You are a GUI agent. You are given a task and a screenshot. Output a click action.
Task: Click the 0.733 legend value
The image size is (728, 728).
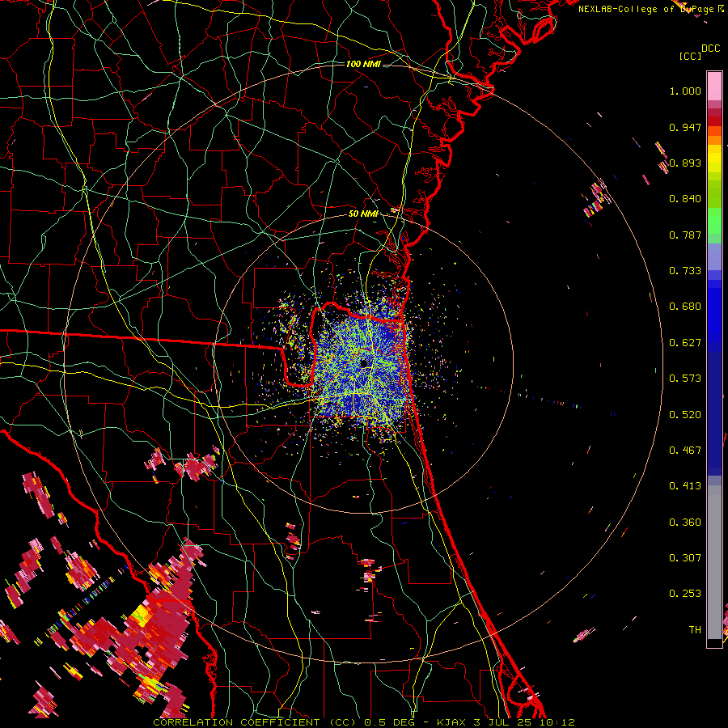coord(685,271)
